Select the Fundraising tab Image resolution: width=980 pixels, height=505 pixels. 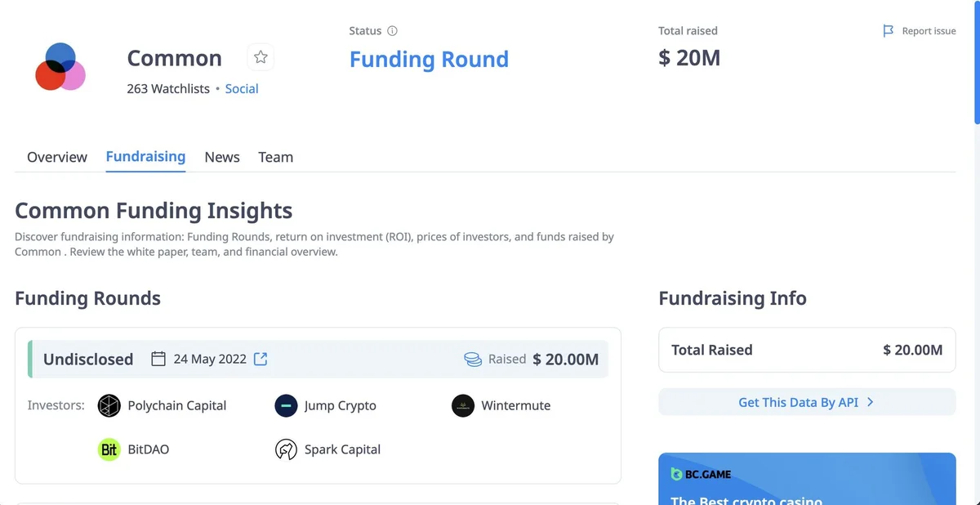point(145,156)
